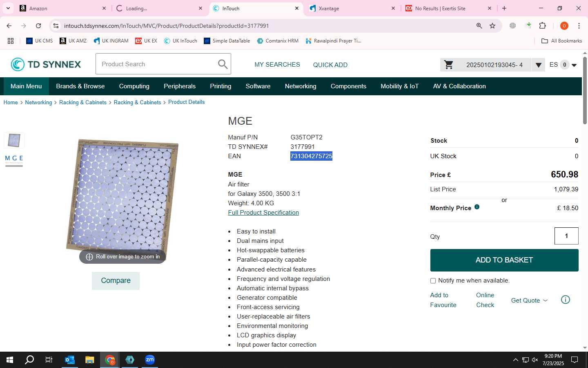The image size is (588, 368).
Task: Select the air filter product thumbnail
Action: (x=14, y=140)
